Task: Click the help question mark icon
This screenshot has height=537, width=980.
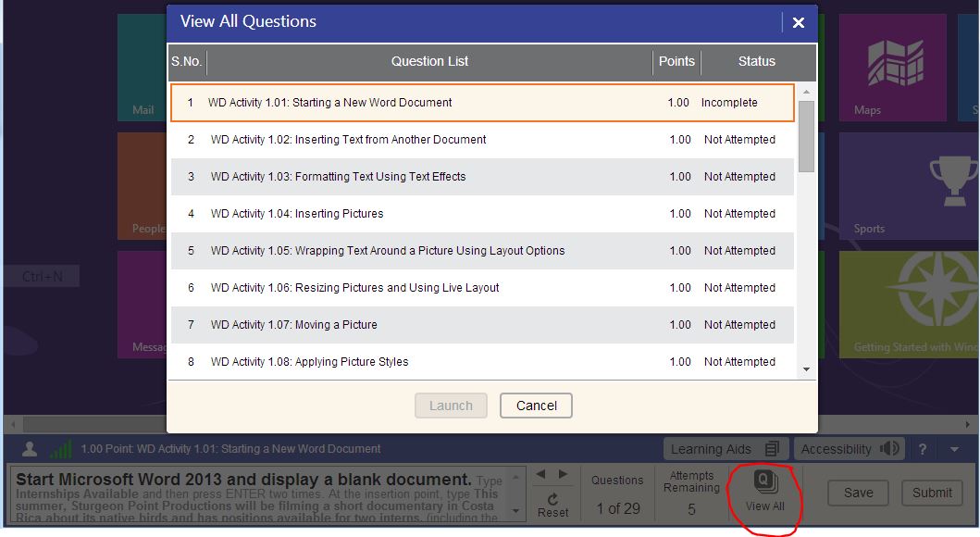Action: point(923,449)
